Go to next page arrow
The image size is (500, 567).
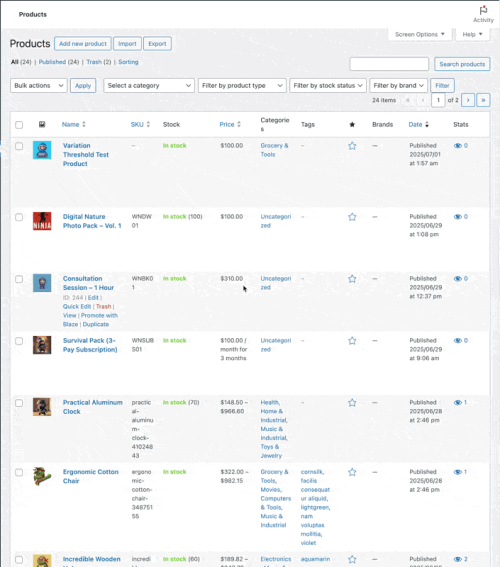pyautogui.click(x=468, y=100)
